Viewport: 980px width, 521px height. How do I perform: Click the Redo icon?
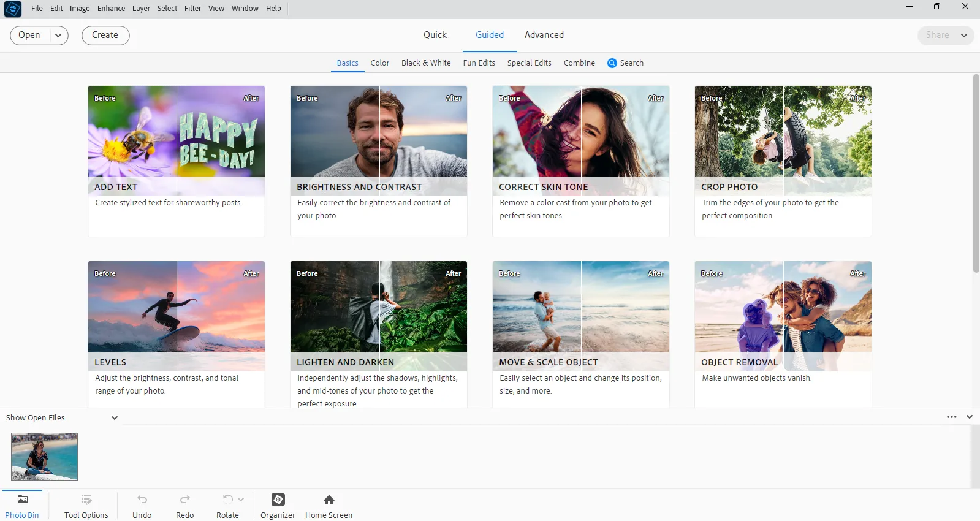click(x=185, y=500)
